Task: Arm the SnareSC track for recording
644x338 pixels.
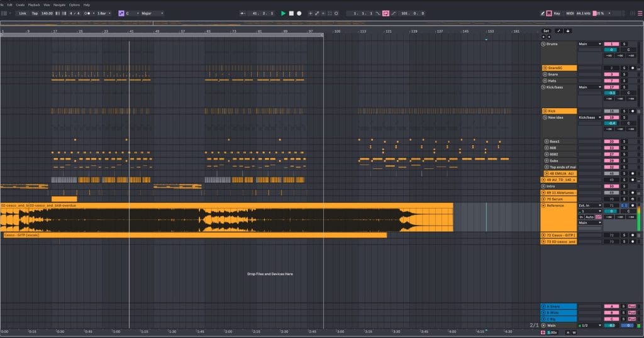Action: [633, 67]
